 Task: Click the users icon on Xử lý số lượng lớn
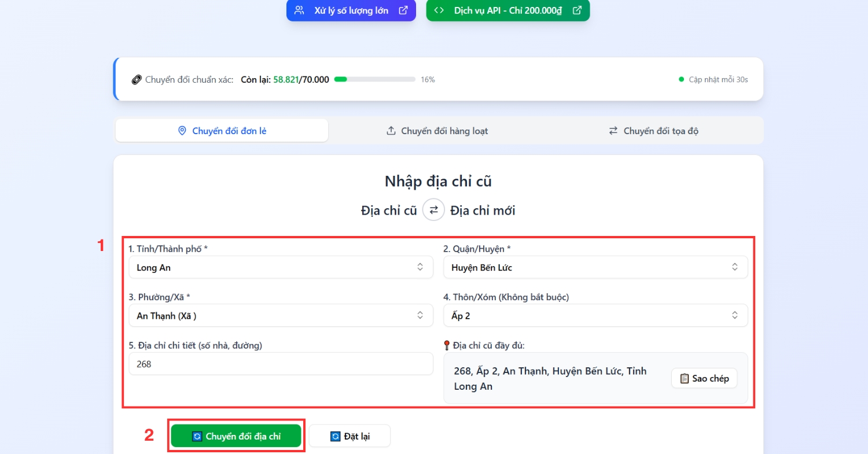tap(299, 10)
